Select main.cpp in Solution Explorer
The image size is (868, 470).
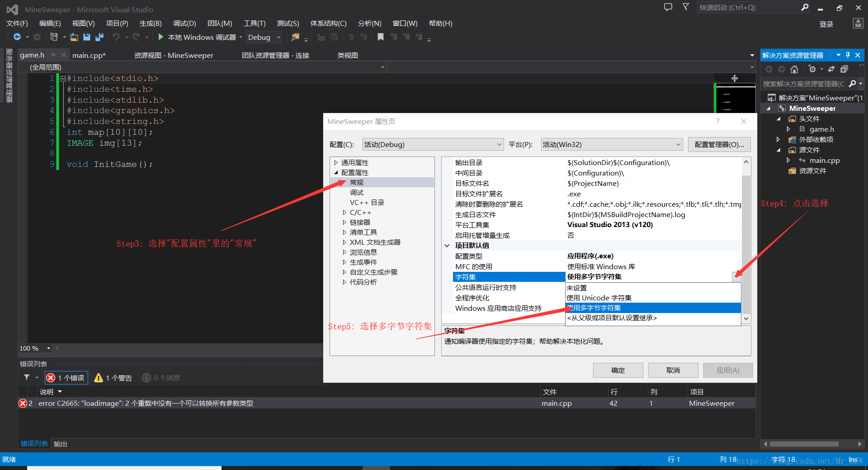coord(825,160)
